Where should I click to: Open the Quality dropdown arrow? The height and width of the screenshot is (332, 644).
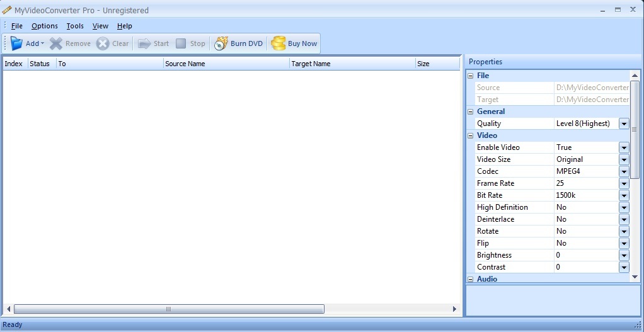click(x=624, y=123)
